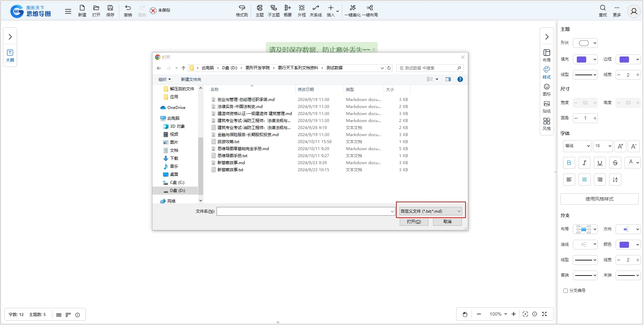Screen dimensions: 644x325
Task: Open the connection line (连线) style dropdown
Action: tap(585, 244)
